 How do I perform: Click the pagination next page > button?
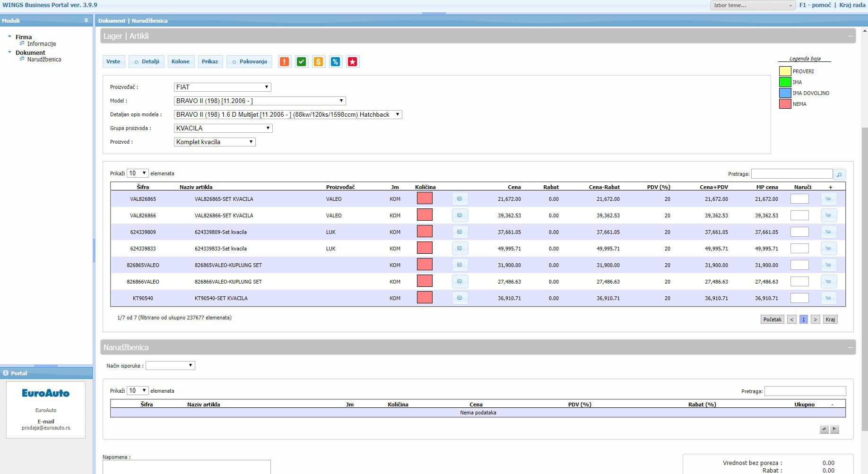815,319
